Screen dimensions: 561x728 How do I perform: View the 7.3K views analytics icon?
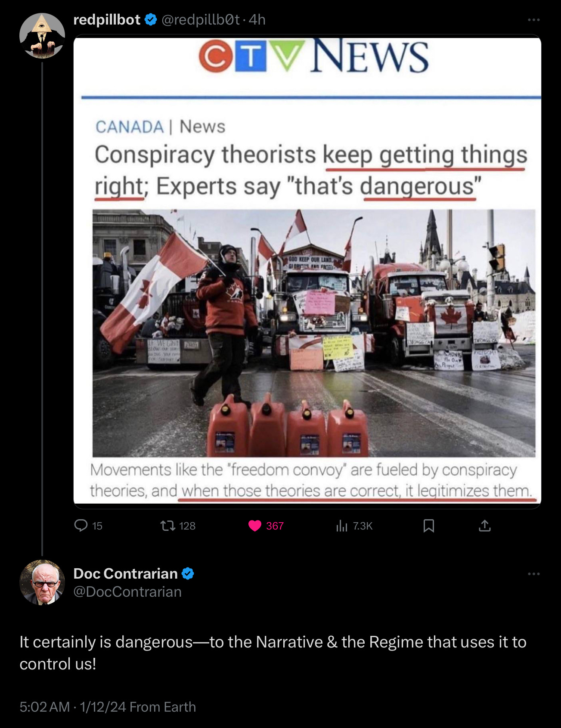pyautogui.click(x=341, y=526)
